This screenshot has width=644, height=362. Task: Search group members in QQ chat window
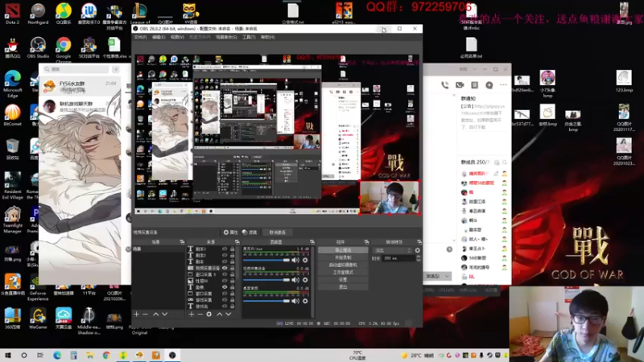tap(505, 162)
